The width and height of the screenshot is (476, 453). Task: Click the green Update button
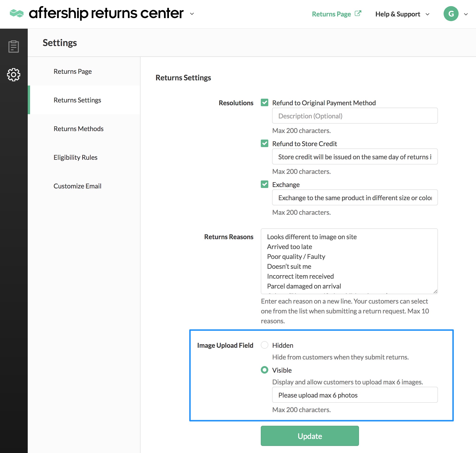(310, 436)
